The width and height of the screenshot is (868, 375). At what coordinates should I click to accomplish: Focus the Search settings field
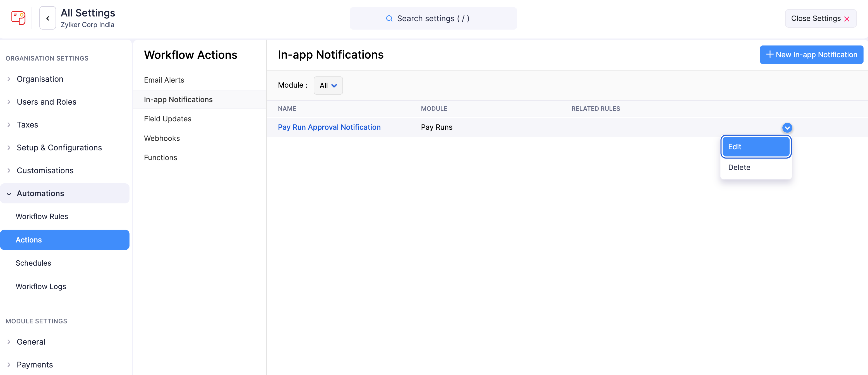point(433,18)
